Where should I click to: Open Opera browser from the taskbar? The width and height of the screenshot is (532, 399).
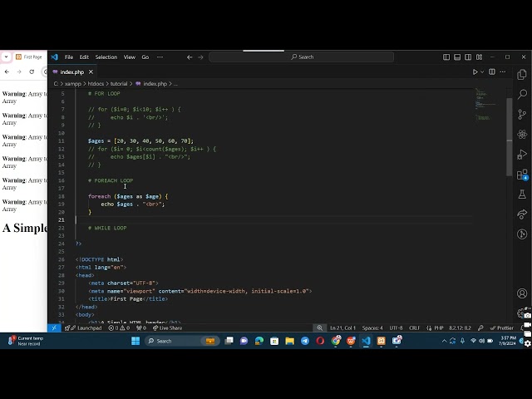(x=320, y=341)
